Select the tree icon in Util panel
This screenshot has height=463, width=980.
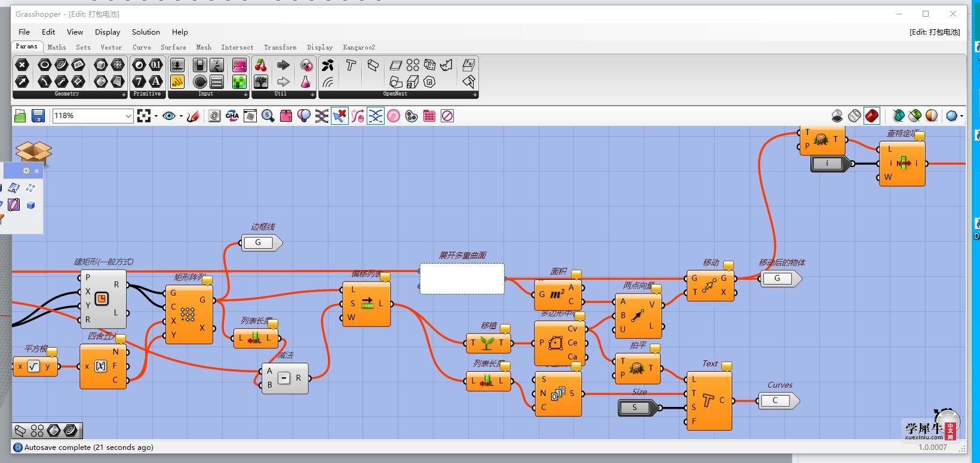pyautogui.click(x=261, y=81)
